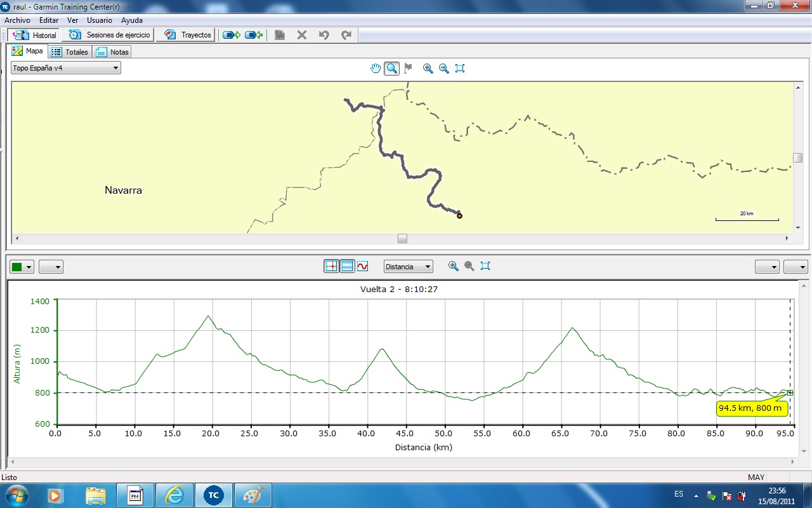This screenshot has height=508, width=812.
Task: Switch to the Mapa tab
Action: tap(28, 51)
